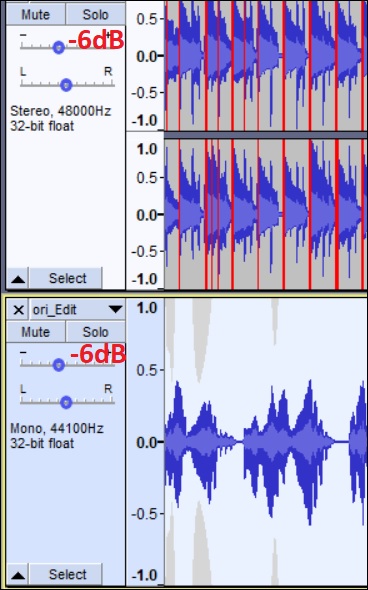
Task: Collapse the stereo track using the triangle
Action: coord(18,279)
